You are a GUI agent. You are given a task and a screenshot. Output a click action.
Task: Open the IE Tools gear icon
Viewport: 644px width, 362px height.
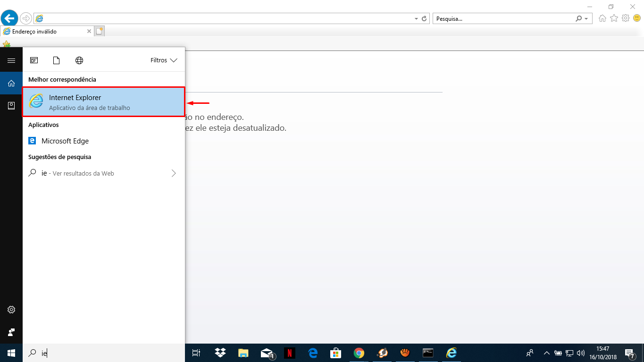click(x=626, y=18)
